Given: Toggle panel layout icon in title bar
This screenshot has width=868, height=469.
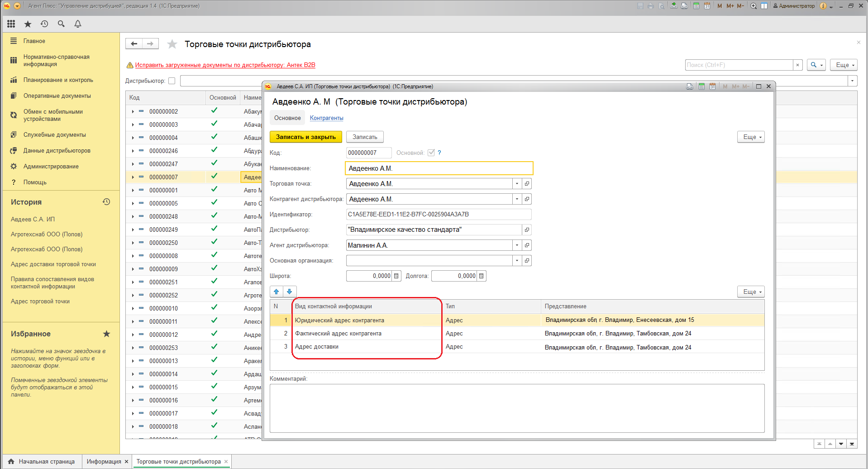Looking at the screenshot, I should click(x=764, y=6).
